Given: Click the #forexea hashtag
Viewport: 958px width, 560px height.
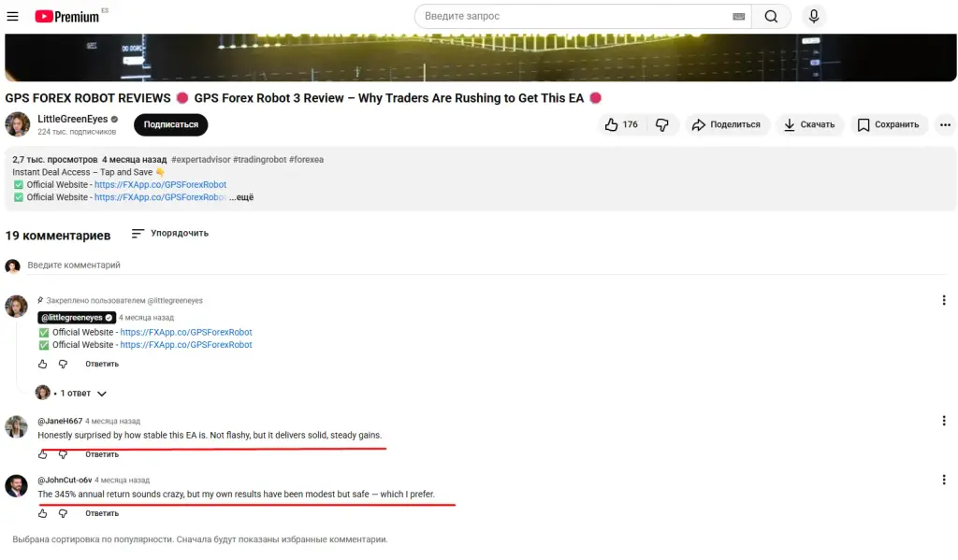Looking at the screenshot, I should pyautogui.click(x=306, y=159).
